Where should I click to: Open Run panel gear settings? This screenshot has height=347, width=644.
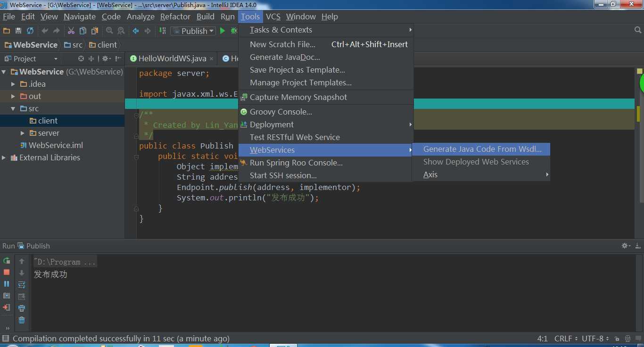[x=626, y=246]
